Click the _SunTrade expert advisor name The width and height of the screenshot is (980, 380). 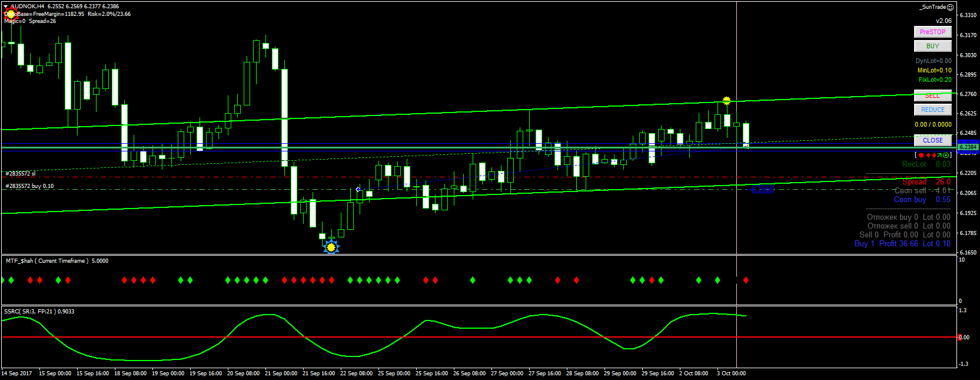click(x=932, y=7)
